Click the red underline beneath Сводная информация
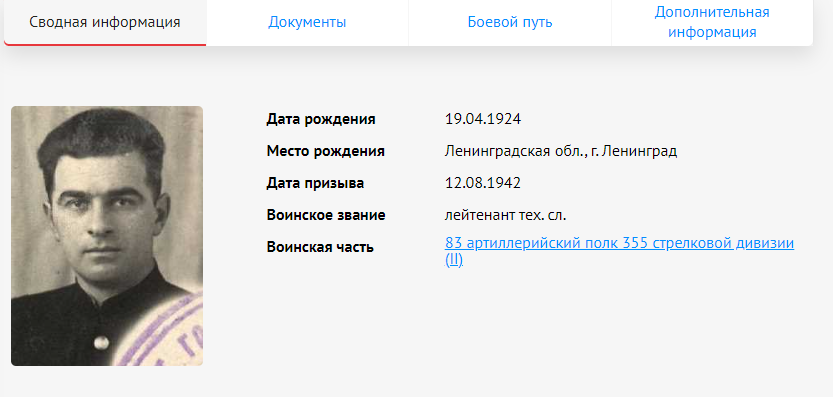 tap(105, 45)
